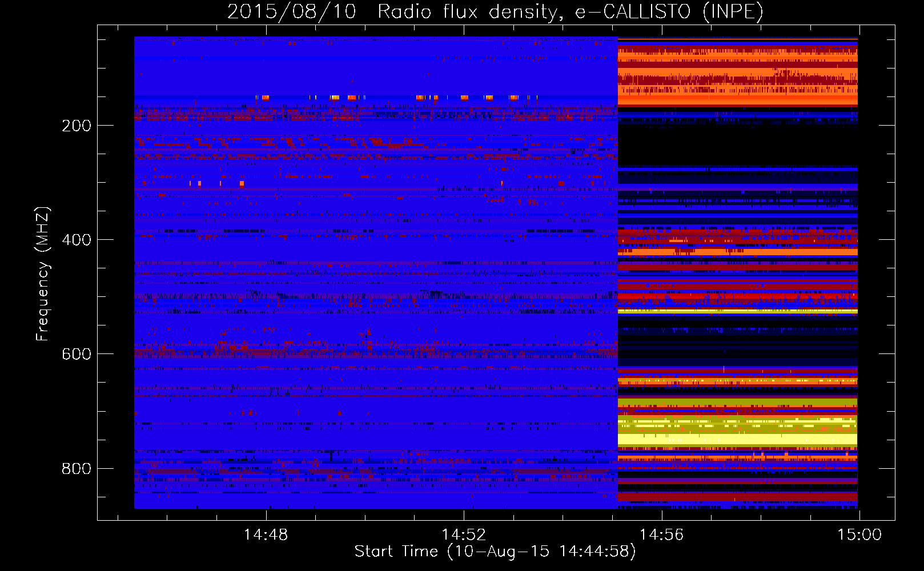This screenshot has height=571, width=924.
Task: Click the 200 frequency tick label
Action: [x=77, y=126]
